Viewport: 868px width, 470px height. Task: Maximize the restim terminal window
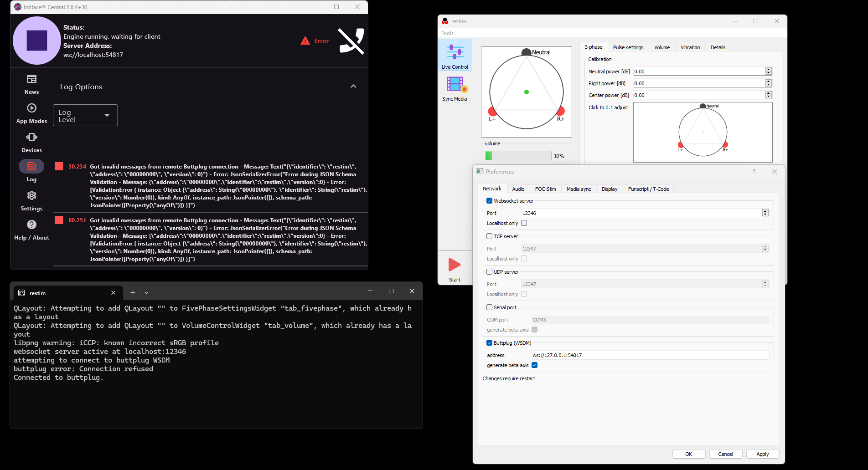click(391, 291)
